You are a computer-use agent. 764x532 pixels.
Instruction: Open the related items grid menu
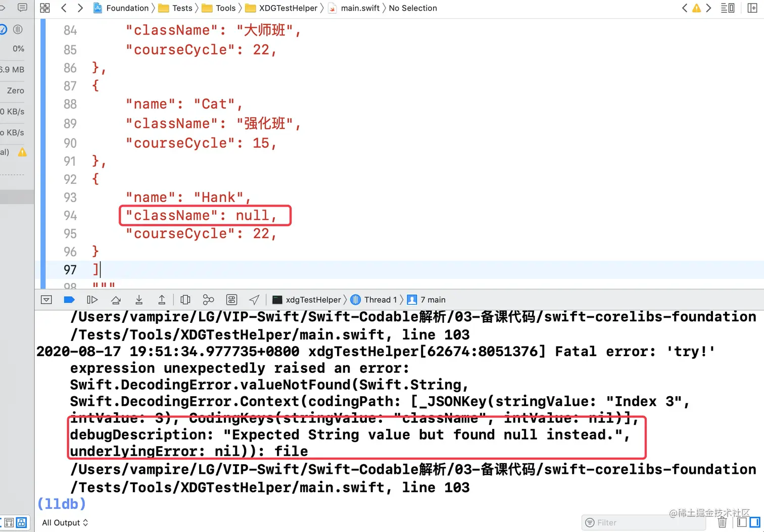[x=45, y=8]
